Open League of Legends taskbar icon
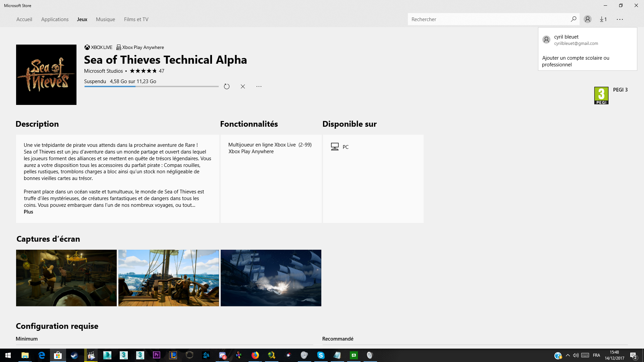The width and height of the screenshot is (644, 362). 173,355
